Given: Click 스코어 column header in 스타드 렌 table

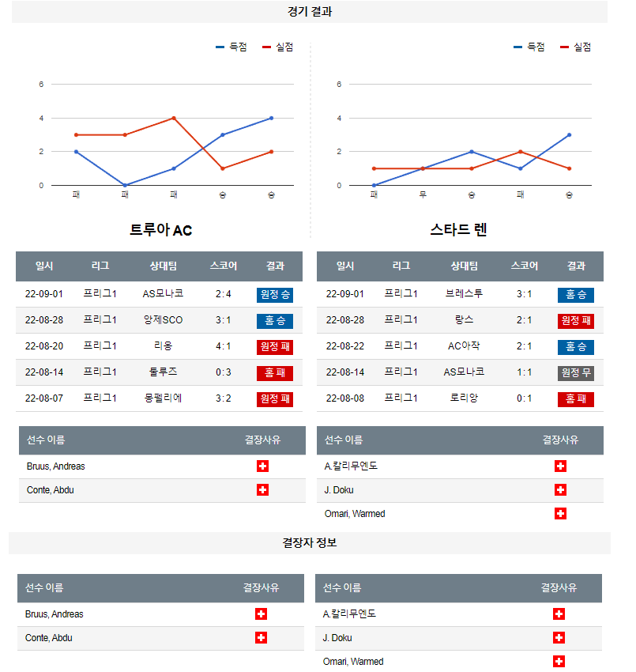Looking at the screenshot, I should [525, 266].
